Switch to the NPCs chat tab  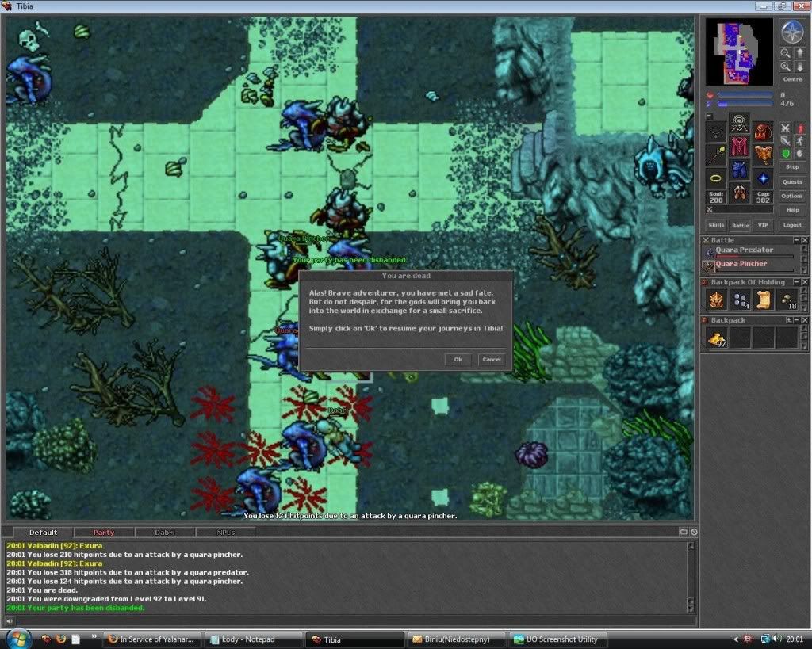pos(226,532)
